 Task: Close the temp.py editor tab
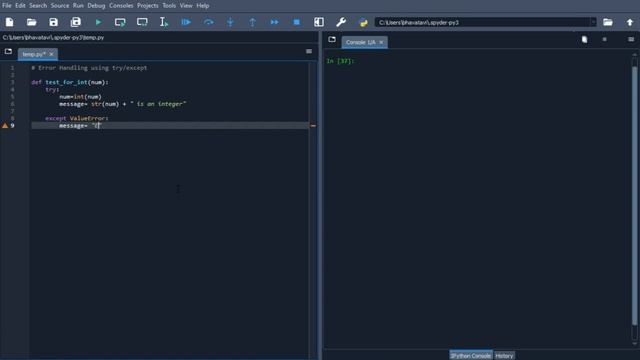click(51, 54)
